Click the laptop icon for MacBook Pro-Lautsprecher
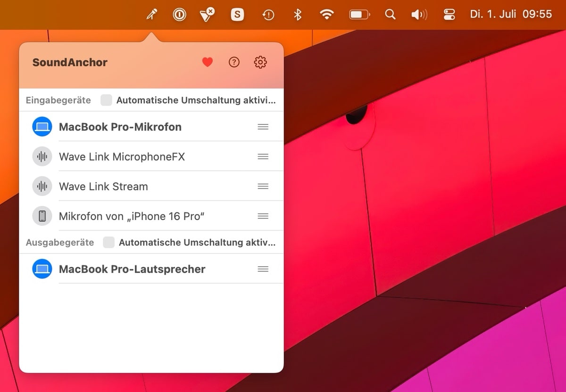This screenshot has width=566, height=392. tap(42, 269)
